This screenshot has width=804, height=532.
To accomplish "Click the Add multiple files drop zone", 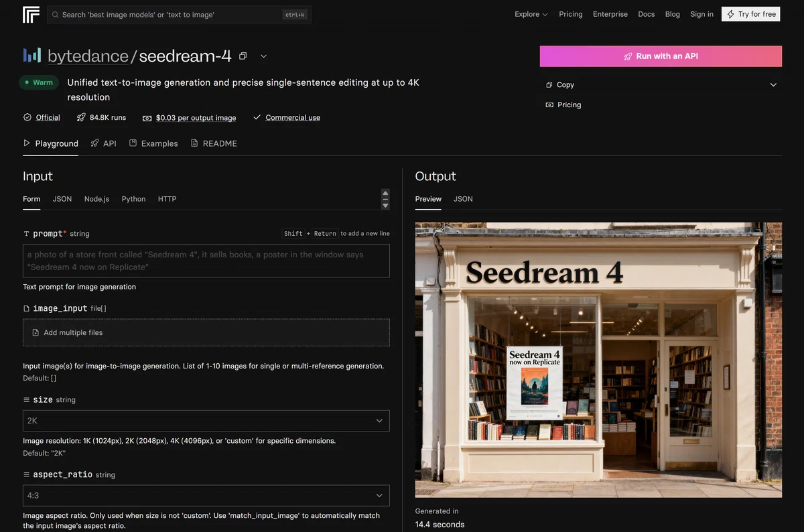I will pos(206,332).
